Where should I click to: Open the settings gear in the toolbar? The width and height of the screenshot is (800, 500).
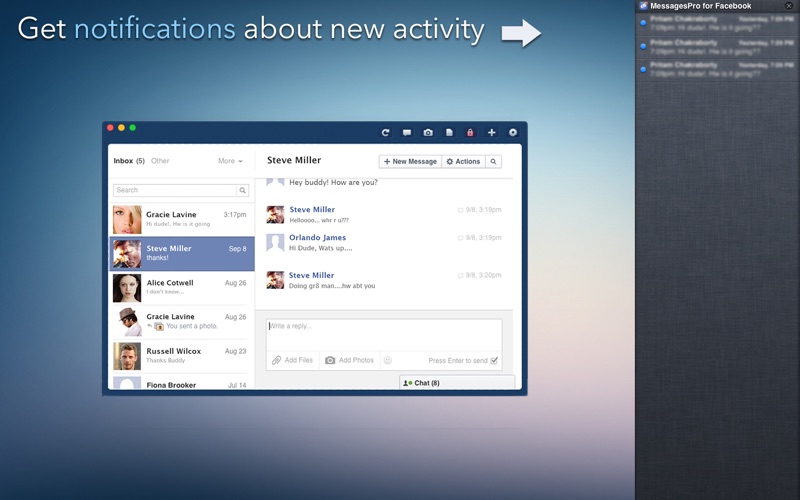point(513,132)
